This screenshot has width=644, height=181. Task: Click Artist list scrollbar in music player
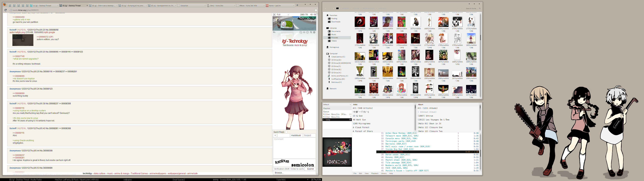tap(415, 117)
